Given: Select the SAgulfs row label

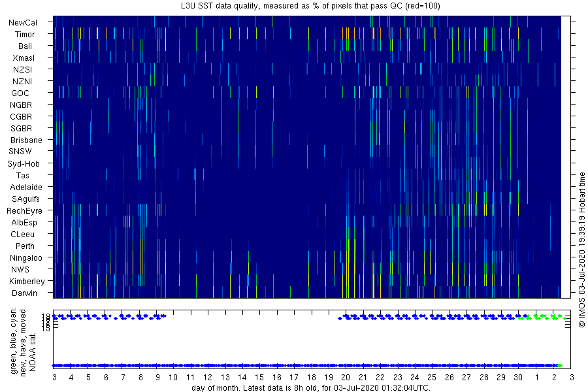Looking at the screenshot, I should point(25,199).
